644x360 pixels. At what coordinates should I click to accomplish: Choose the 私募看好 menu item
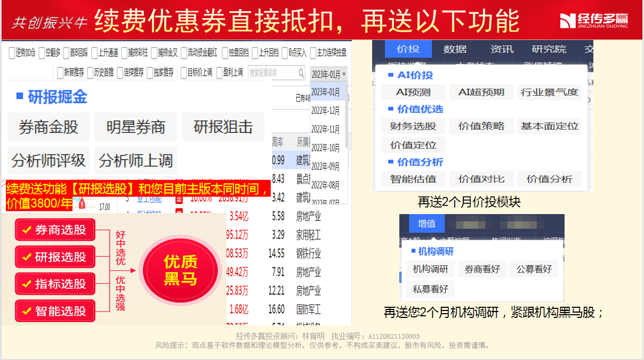coord(430,289)
